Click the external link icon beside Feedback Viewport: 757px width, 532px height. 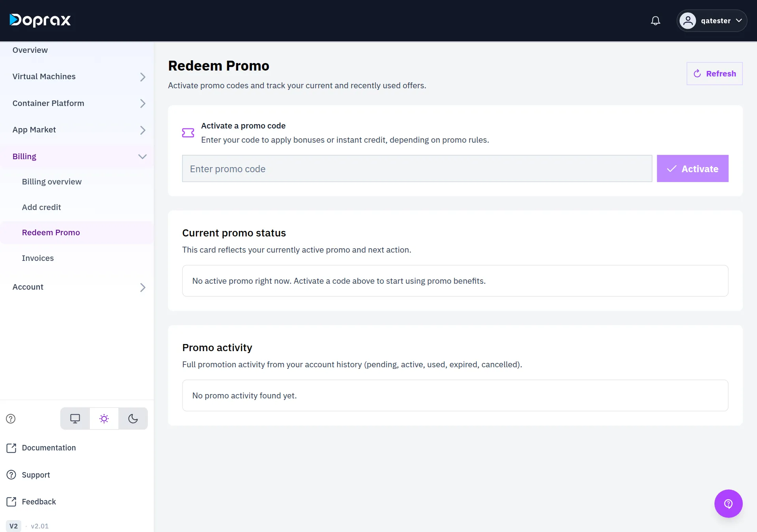pyautogui.click(x=11, y=502)
